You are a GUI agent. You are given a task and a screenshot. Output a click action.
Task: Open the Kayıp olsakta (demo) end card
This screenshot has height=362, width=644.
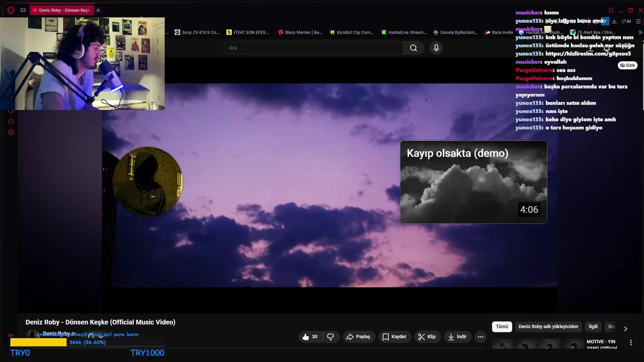point(473,182)
